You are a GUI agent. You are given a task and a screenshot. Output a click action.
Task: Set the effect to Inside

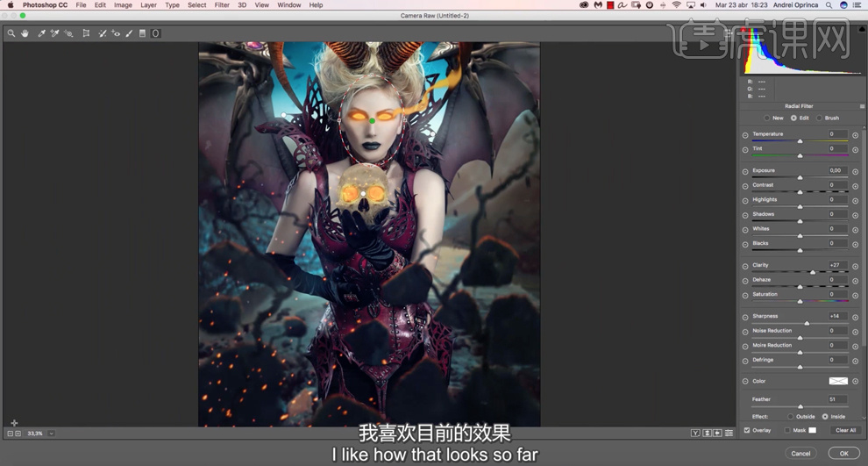click(825, 417)
